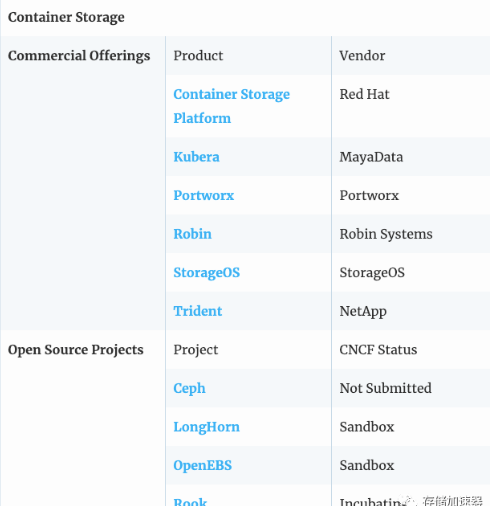Image resolution: width=490 pixels, height=506 pixels.
Task: Open the StorageOS product link
Action: (207, 273)
